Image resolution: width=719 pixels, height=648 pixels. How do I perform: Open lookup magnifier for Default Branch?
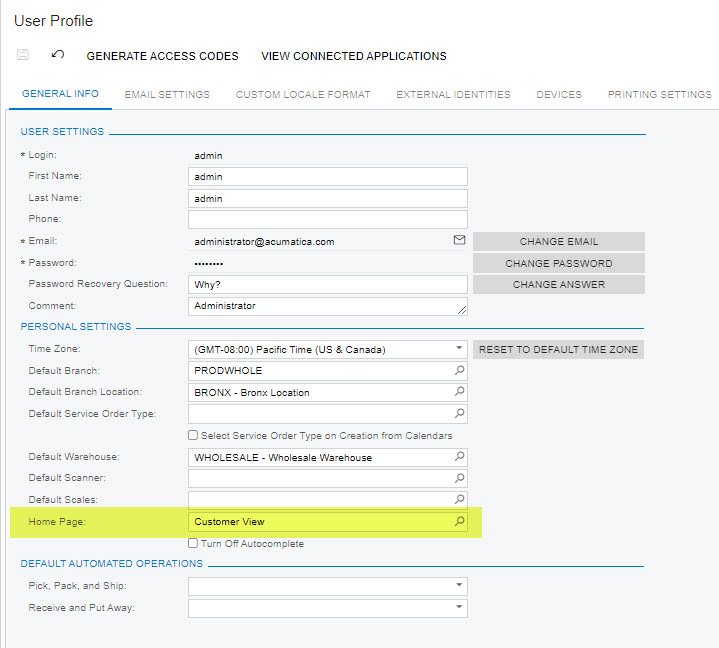(x=459, y=370)
